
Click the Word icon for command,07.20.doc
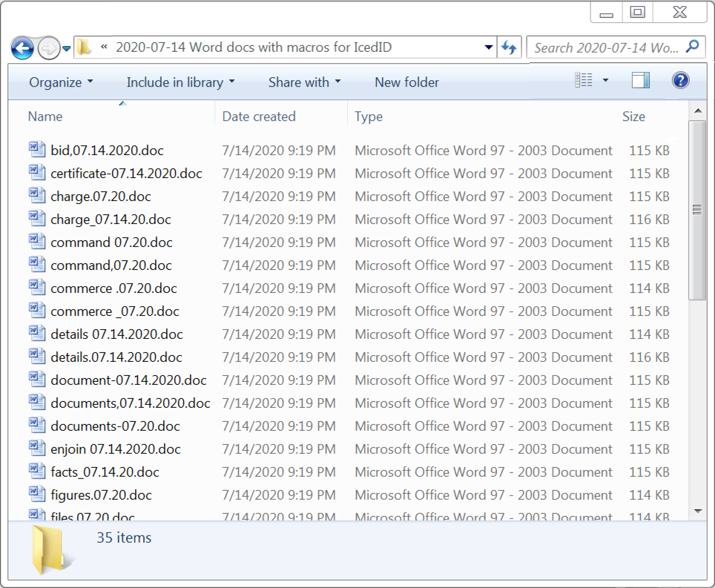coord(37,264)
